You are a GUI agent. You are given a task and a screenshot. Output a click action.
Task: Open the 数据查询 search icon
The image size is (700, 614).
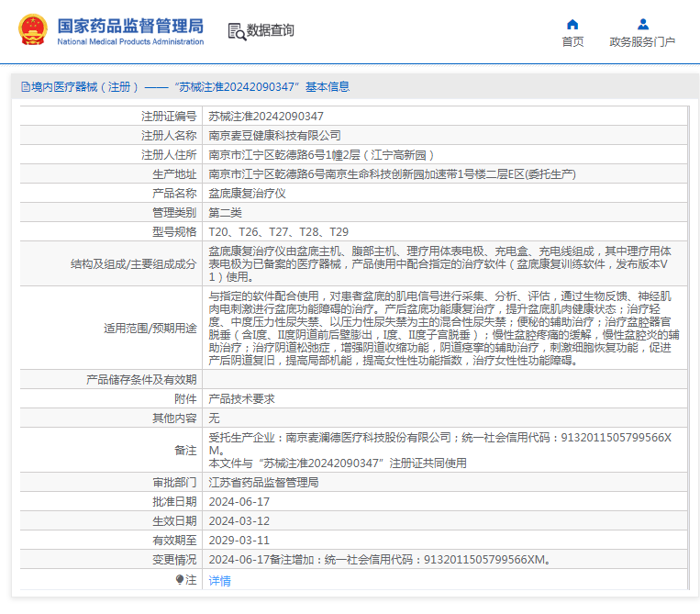pos(237,31)
